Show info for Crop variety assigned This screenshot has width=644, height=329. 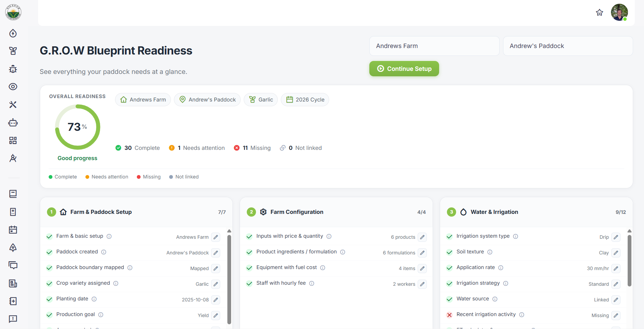point(116,283)
